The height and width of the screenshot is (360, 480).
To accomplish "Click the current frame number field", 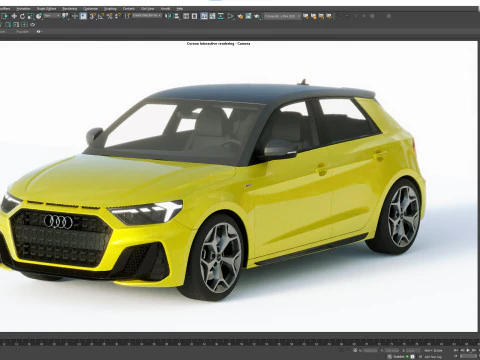I will 468,356.
